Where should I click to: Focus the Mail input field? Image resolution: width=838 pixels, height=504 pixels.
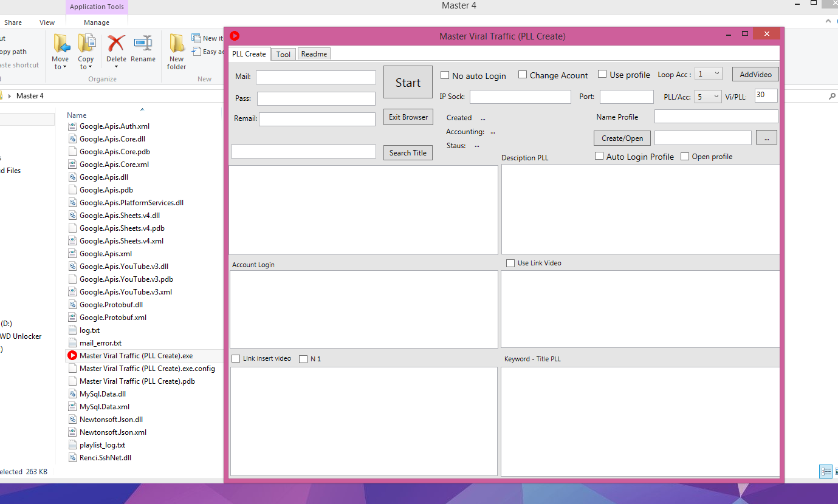pos(316,77)
